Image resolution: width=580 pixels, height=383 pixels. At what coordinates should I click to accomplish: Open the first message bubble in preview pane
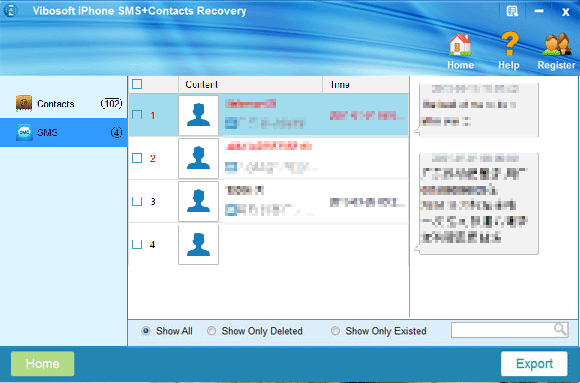pos(478,110)
